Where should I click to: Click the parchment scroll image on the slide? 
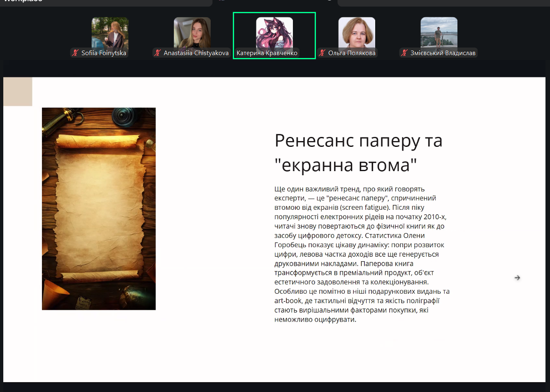99,209
